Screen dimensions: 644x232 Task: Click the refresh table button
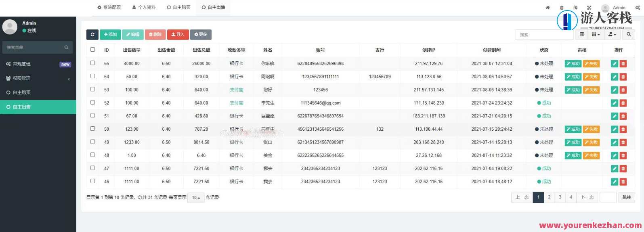92,35
